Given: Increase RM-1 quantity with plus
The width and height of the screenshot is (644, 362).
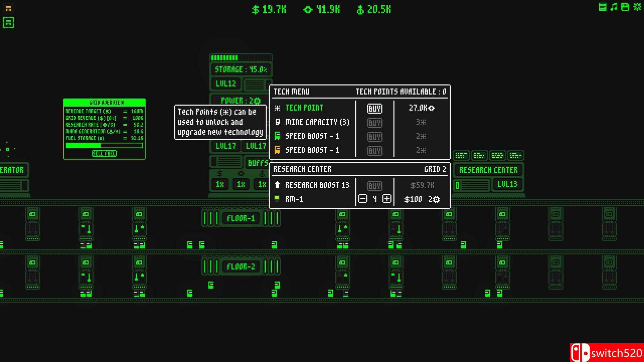Looking at the screenshot, I should pyautogui.click(x=387, y=199).
